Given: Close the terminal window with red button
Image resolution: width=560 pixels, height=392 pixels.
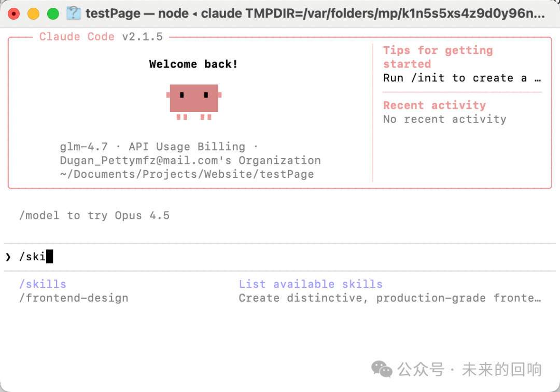Looking at the screenshot, I should (x=14, y=14).
